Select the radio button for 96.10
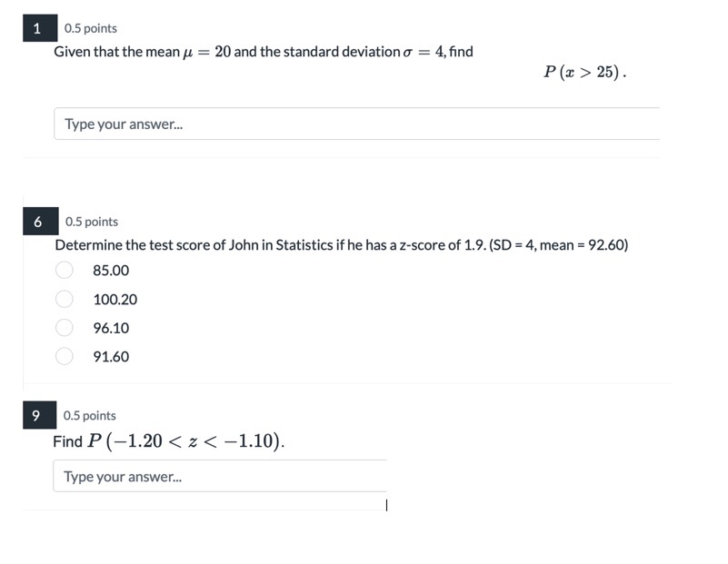 [64, 328]
